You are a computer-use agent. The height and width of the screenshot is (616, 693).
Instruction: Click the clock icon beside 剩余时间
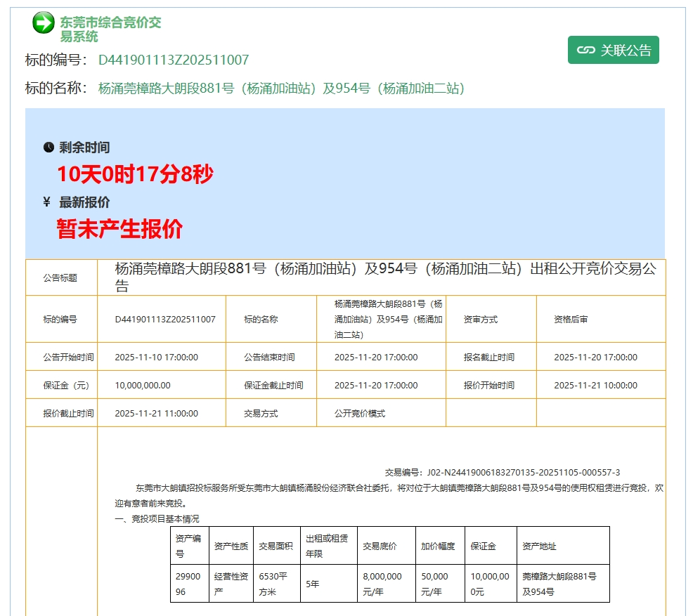pyautogui.click(x=47, y=147)
